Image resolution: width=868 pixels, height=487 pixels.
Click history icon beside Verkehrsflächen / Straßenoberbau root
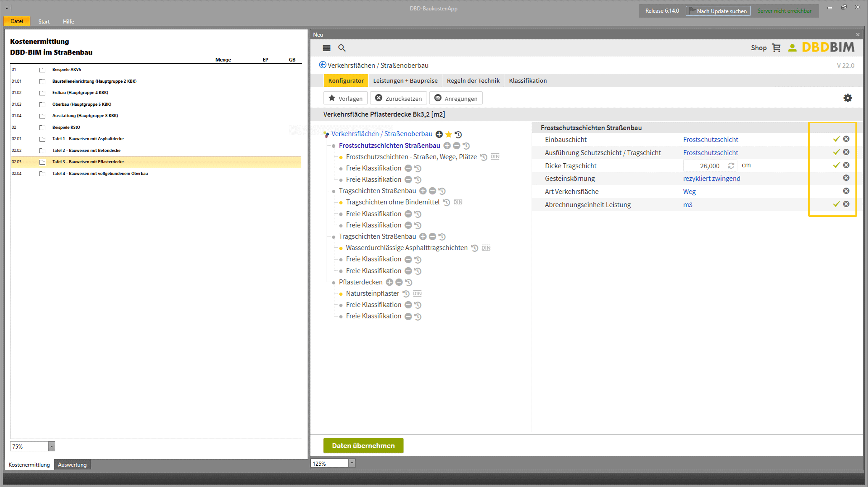pos(458,134)
